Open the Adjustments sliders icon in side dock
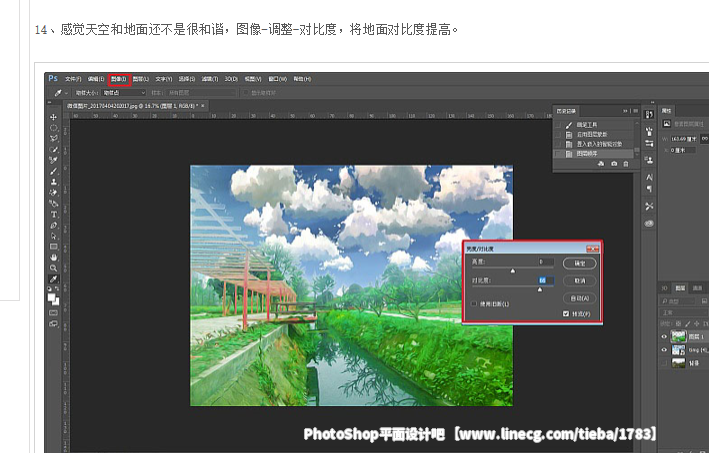712x453 pixels. click(649, 143)
